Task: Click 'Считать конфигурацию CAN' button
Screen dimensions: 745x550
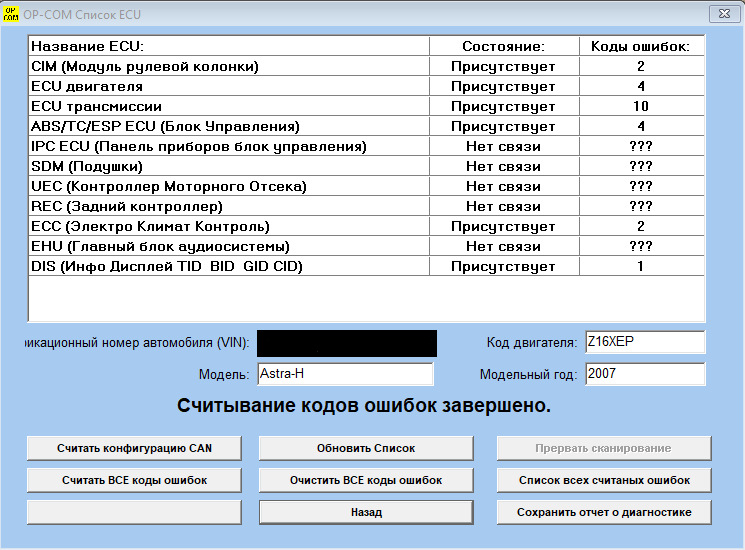Action: click(x=134, y=448)
